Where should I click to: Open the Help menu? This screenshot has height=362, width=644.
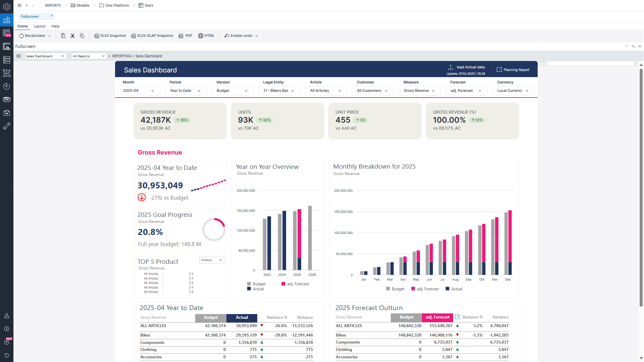[x=55, y=26]
